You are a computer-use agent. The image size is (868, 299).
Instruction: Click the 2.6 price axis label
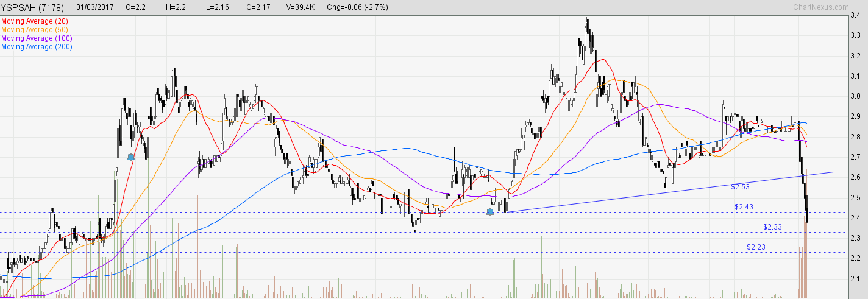[x=855, y=177]
